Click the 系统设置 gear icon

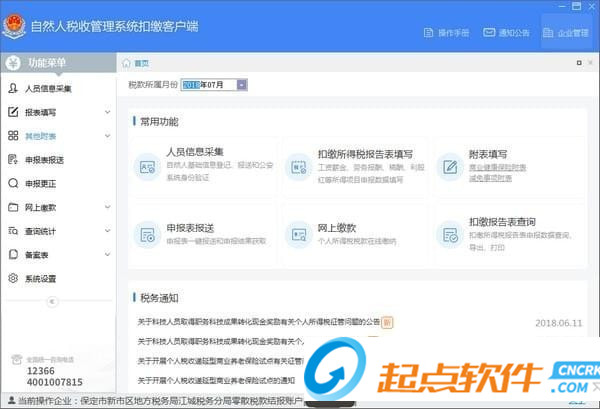(x=13, y=278)
